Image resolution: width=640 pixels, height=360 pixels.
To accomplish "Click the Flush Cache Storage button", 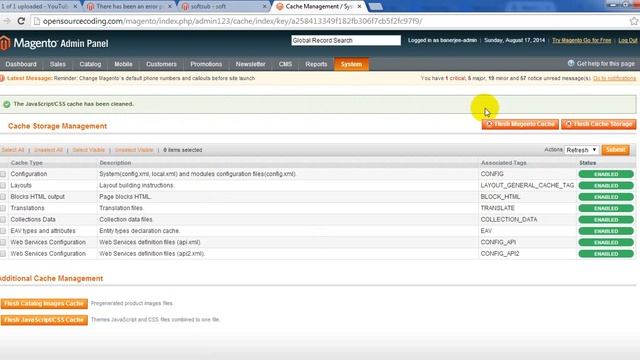I will click(x=598, y=124).
